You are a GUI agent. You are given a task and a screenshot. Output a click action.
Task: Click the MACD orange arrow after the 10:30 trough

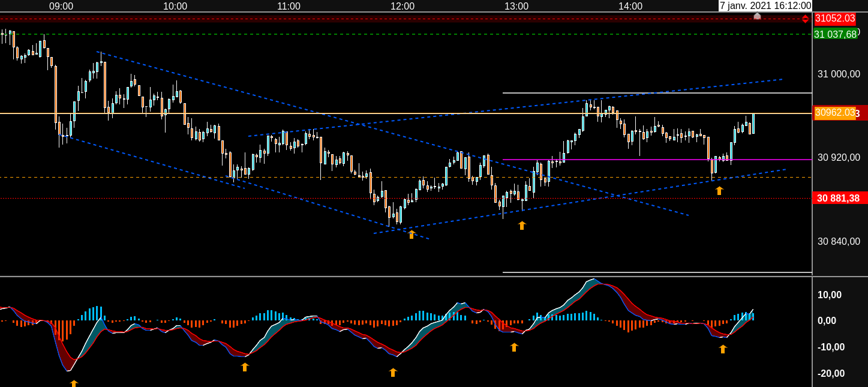pyautogui.click(x=245, y=367)
